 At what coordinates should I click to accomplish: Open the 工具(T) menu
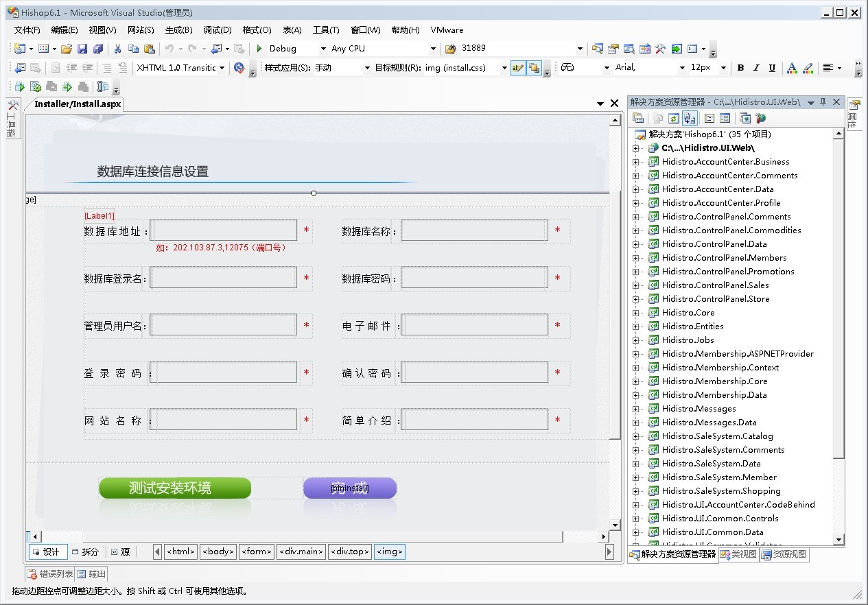pyautogui.click(x=326, y=30)
